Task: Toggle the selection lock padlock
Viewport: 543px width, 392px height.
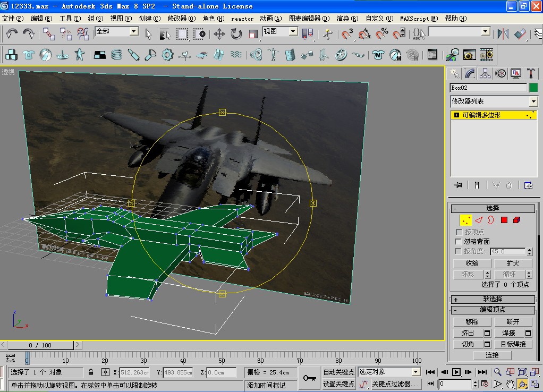Action: point(91,372)
